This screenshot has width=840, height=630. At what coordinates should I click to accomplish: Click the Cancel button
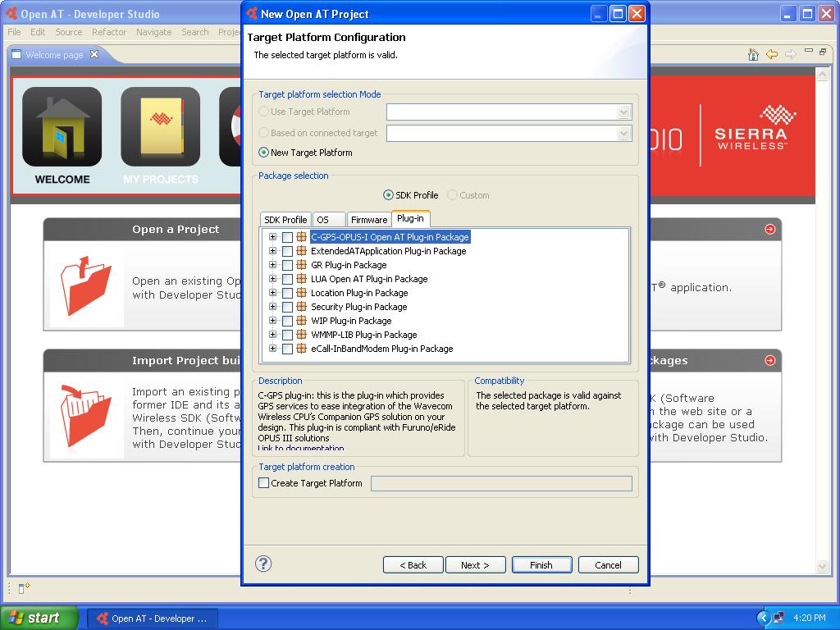pyautogui.click(x=608, y=564)
